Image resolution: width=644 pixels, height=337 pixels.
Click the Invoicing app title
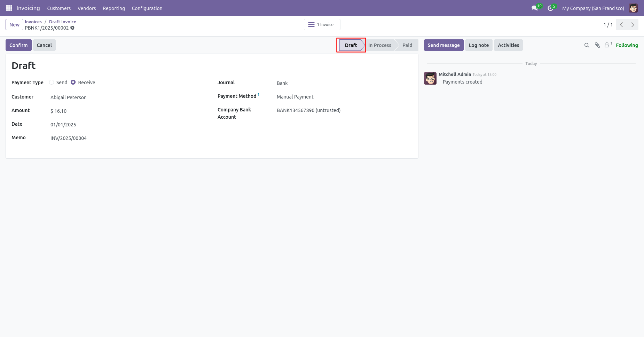[x=28, y=8]
